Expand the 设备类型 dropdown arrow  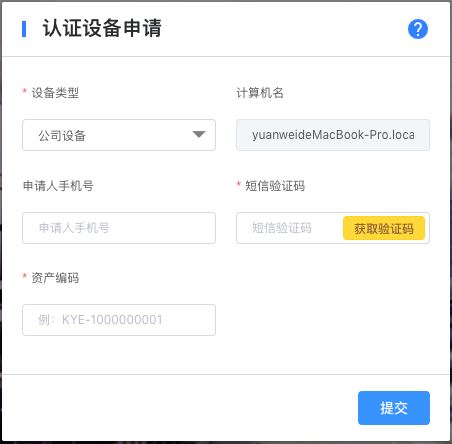tap(199, 134)
